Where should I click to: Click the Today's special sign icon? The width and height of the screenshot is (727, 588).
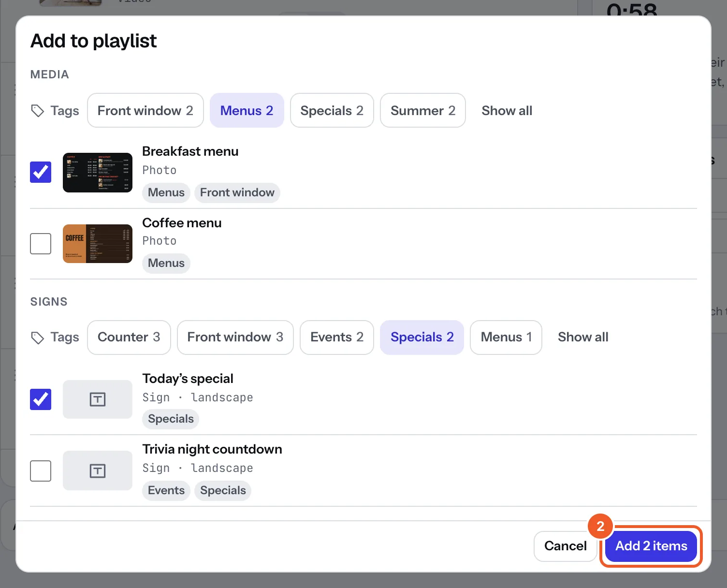pyautogui.click(x=98, y=399)
